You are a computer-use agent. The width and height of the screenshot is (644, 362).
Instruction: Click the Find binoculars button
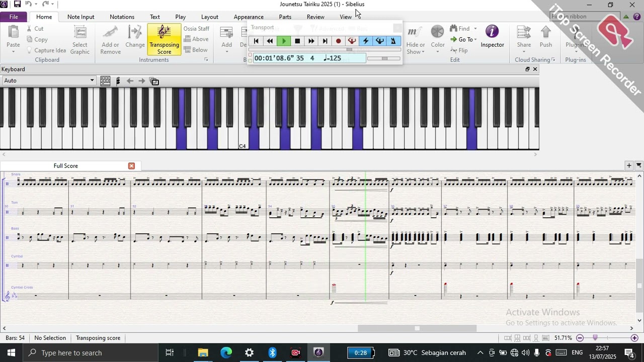[459, 29]
